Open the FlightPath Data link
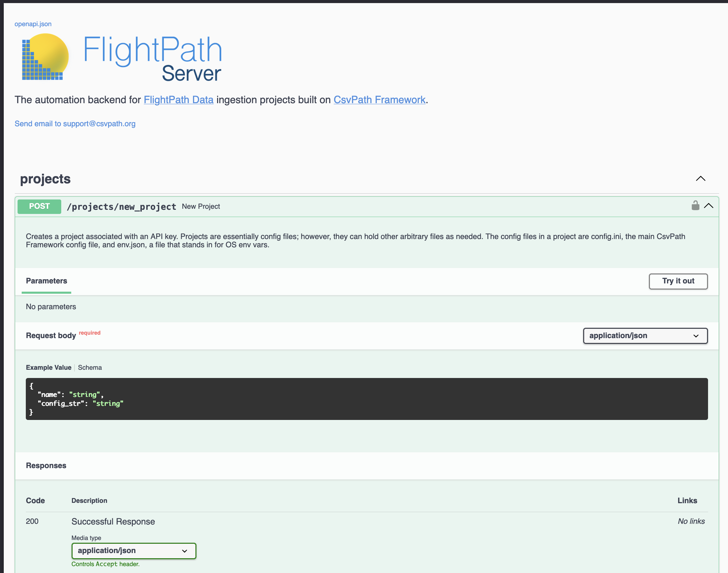Screen dimensions: 728x573 tap(179, 100)
